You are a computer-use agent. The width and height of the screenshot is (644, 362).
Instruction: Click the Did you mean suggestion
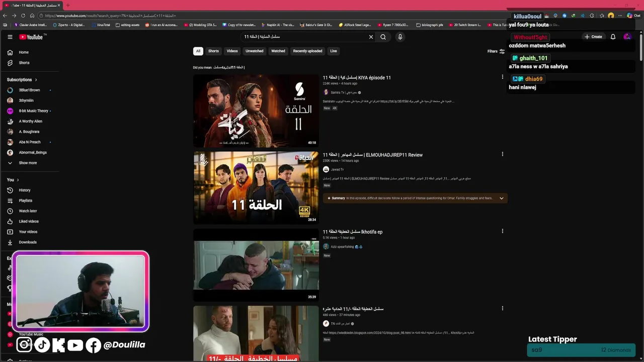tap(229, 67)
